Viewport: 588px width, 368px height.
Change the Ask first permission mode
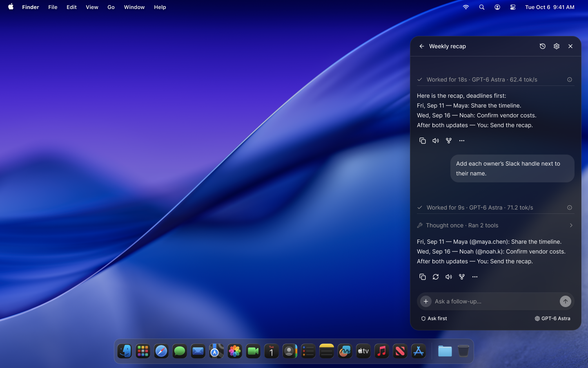[434, 319]
